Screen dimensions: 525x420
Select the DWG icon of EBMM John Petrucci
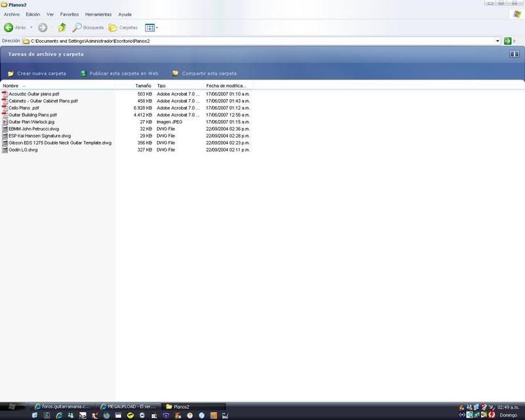5,129
